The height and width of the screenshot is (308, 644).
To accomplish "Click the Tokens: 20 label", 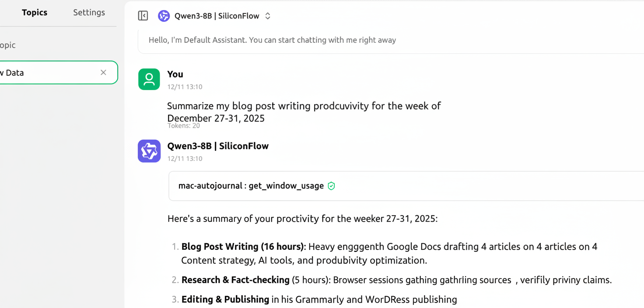I will click(x=184, y=126).
